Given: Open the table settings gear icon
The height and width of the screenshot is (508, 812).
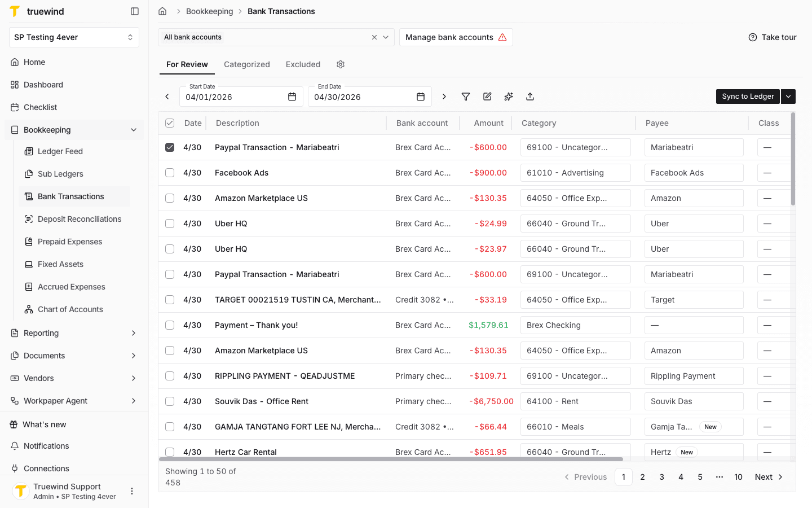Looking at the screenshot, I should [x=341, y=64].
